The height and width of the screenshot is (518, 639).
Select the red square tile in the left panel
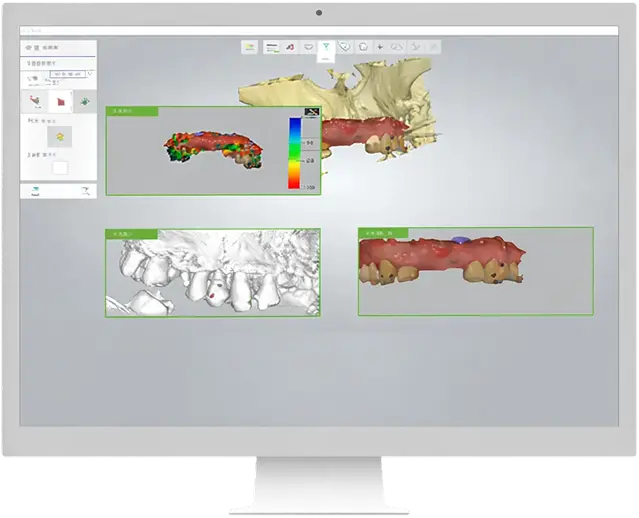tap(60, 101)
